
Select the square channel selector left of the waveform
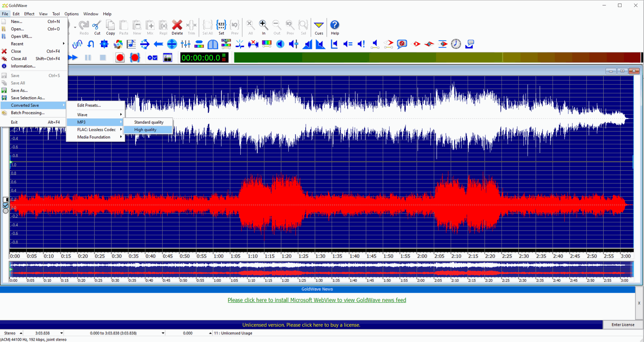pos(6,200)
